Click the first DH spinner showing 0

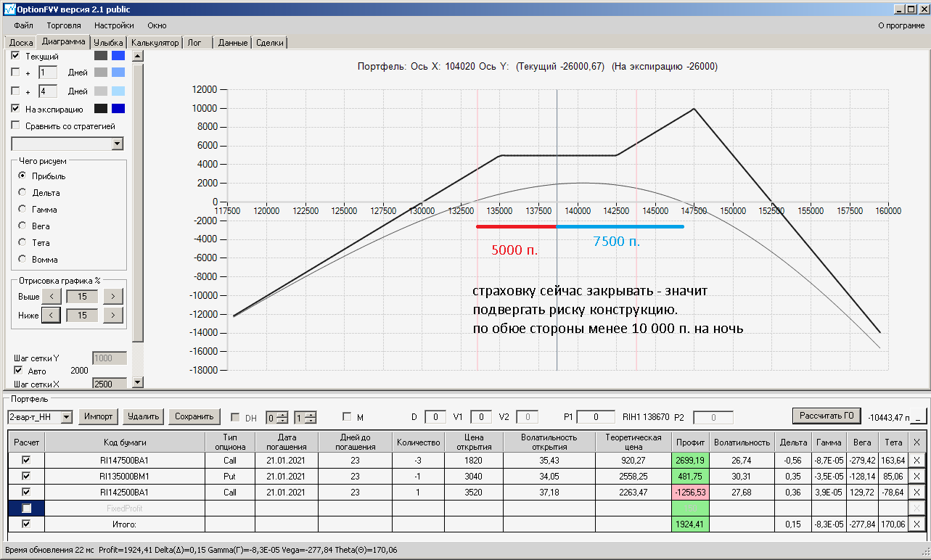click(x=276, y=417)
